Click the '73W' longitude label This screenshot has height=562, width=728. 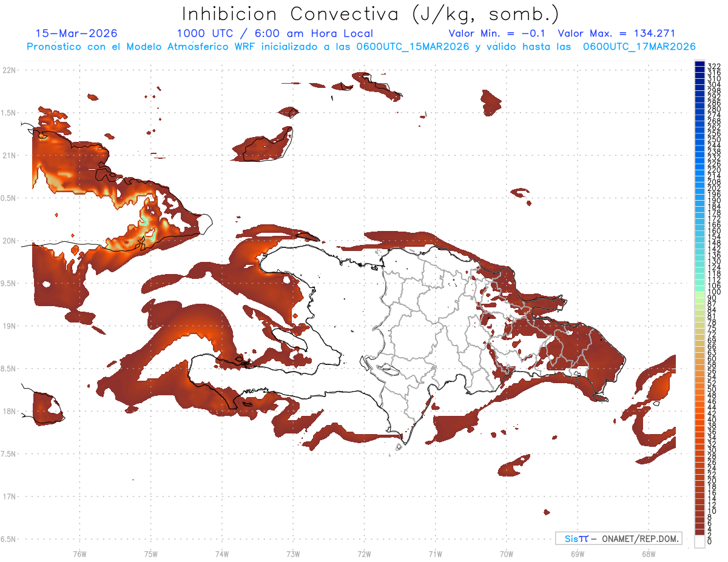click(x=293, y=554)
